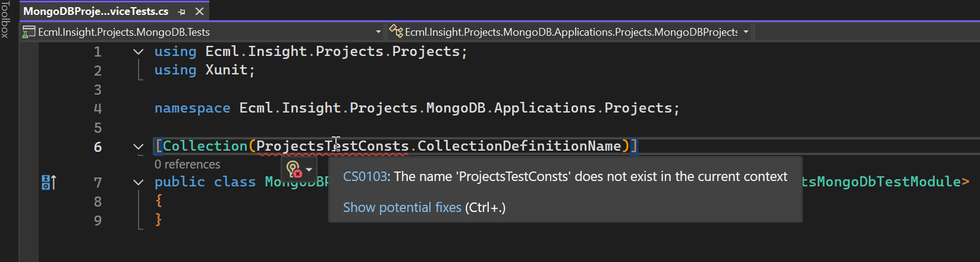The width and height of the screenshot is (980, 262).
Task: Collapse the using directives block at line 1
Action: pos(139,52)
